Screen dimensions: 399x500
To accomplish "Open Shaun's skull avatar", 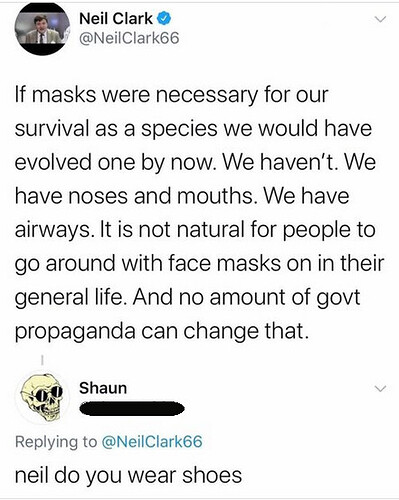I will click(42, 398).
